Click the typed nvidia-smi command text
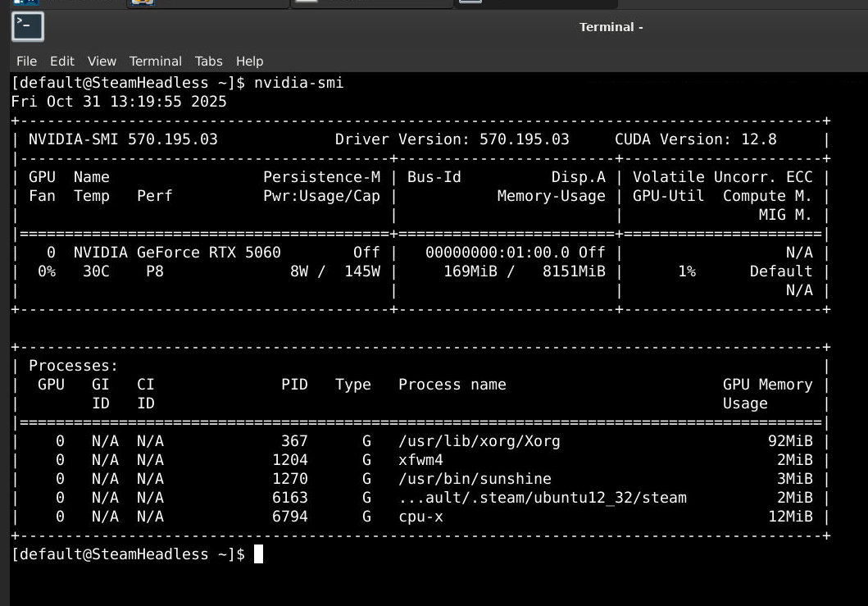This screenshot has width=868, height=606. [298, 83]
